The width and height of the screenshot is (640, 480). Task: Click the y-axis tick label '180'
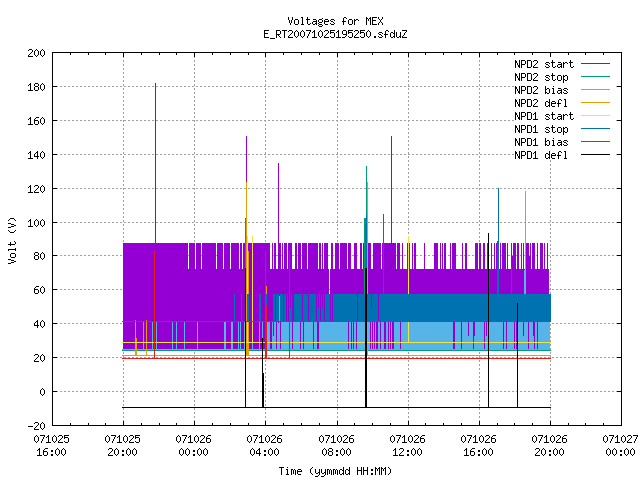click(x=36, y=87)
